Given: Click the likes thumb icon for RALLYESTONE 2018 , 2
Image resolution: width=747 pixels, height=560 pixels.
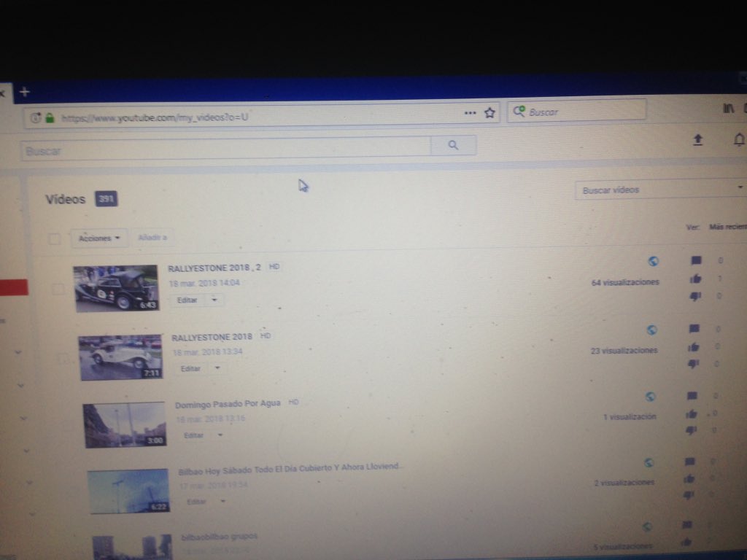Looking at the screenshot, I should 695,279.
